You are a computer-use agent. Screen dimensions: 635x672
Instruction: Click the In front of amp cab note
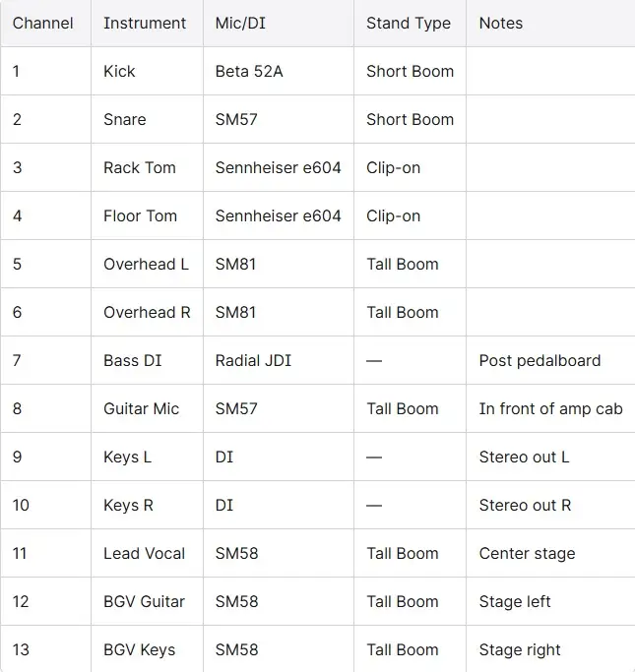pos(550,408)
